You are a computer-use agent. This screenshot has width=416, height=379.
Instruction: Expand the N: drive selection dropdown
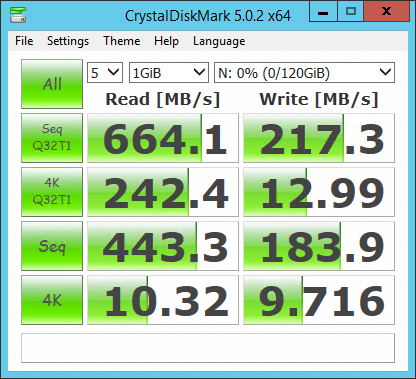pyautogui.click(x=304, y=73)
